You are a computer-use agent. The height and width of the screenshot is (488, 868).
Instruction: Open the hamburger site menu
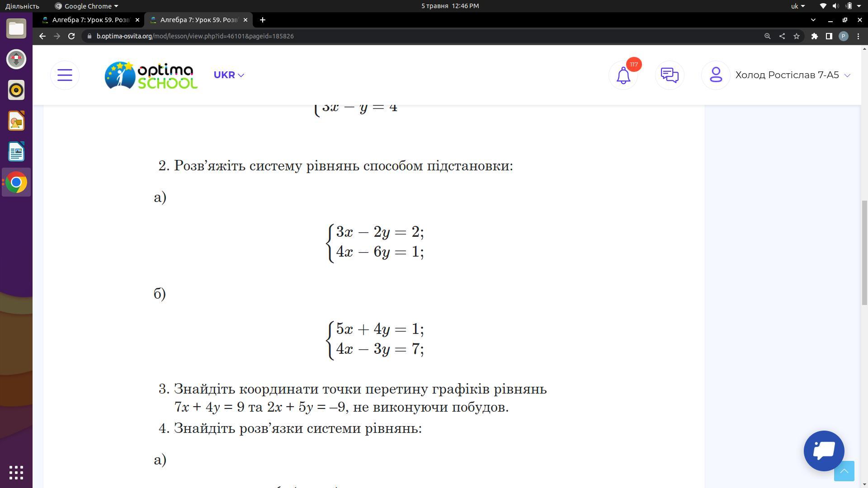pyautogui.click(x=65, y=75)
